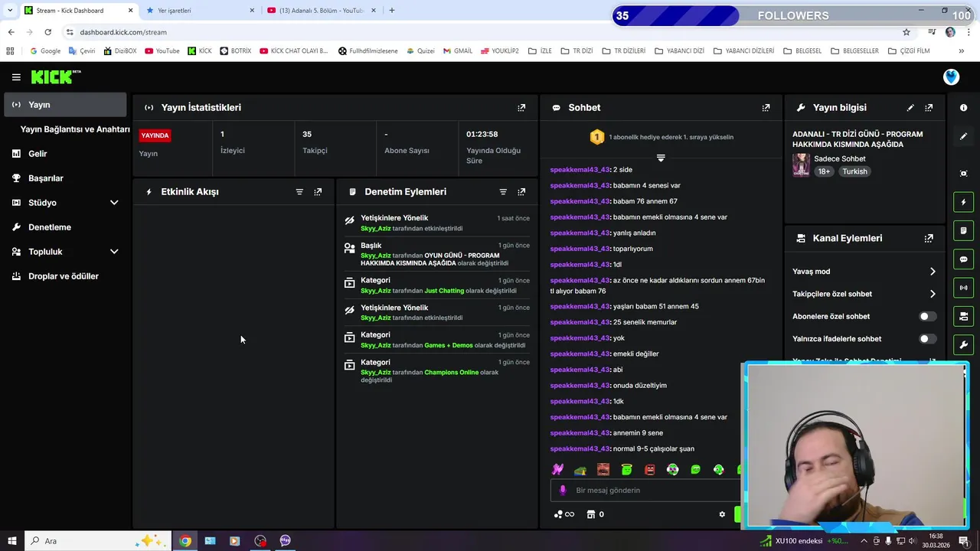Open chat settings gear icon
This screenshot has width=980, height=551.
[x=721, y=514]
